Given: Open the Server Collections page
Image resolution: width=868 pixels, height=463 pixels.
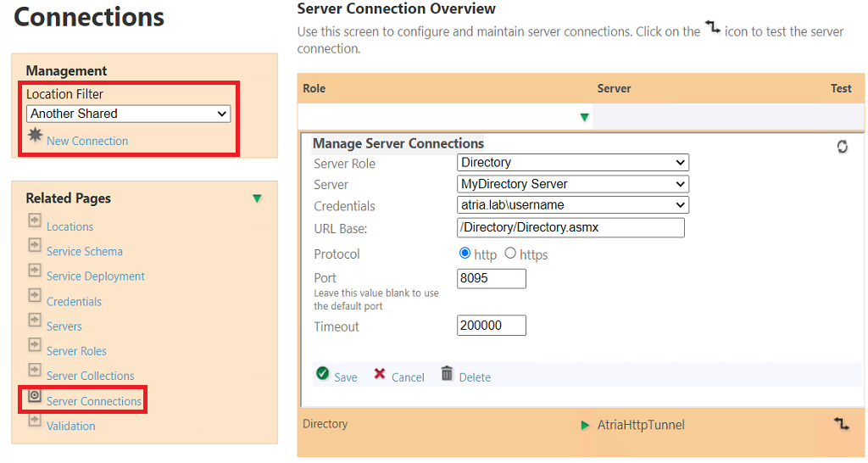Looking at the screenshot, I should point(90,376).
